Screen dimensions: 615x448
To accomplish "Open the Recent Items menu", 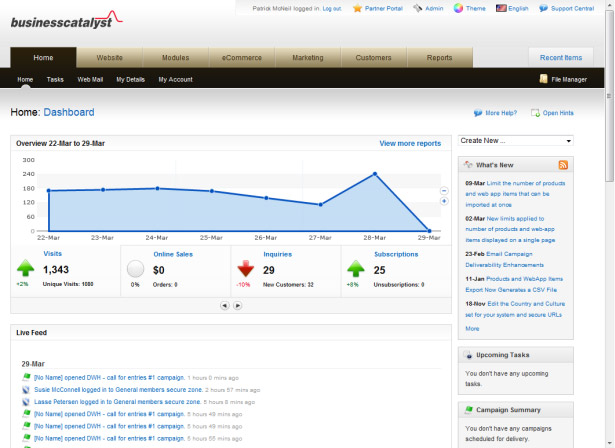I will pos(561,58).
